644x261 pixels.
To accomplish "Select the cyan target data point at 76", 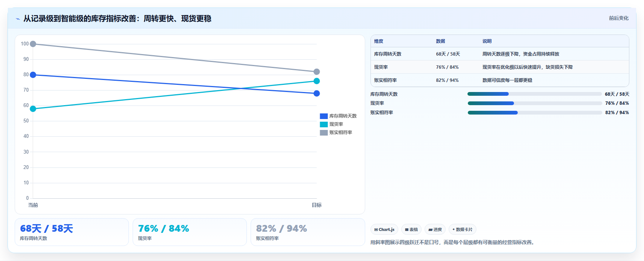I will tap(317, 81).
